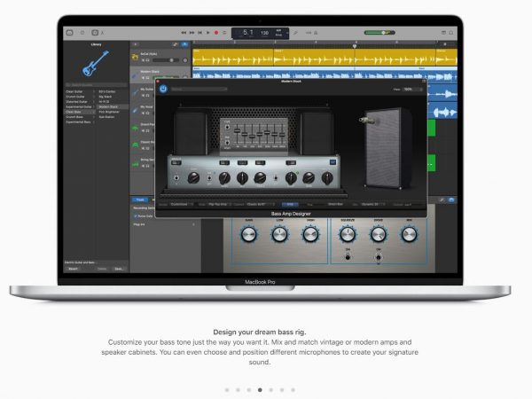Click the Fast Forward transport button
The height and width of the screenshot is (399, 532).
click(x=192, y=33)
